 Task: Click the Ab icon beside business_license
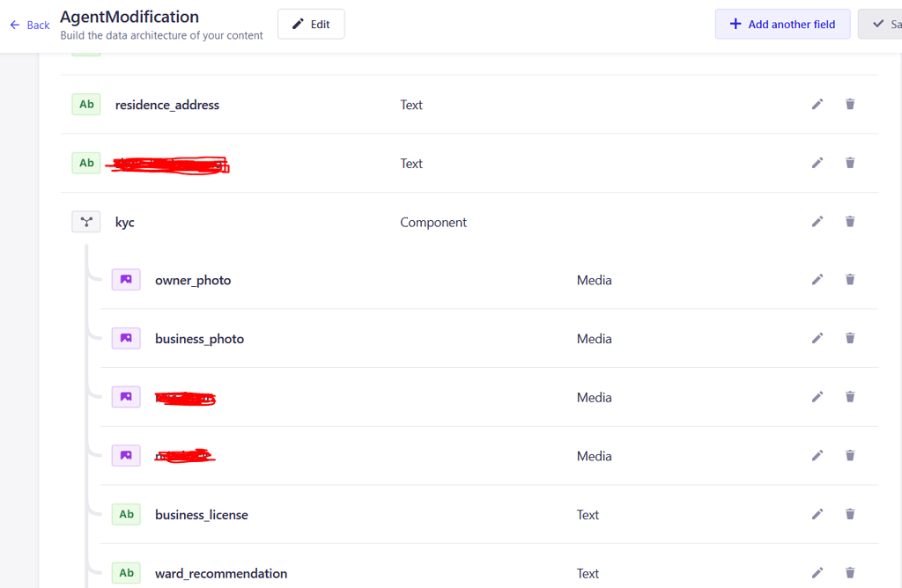(x=126, y=514)
